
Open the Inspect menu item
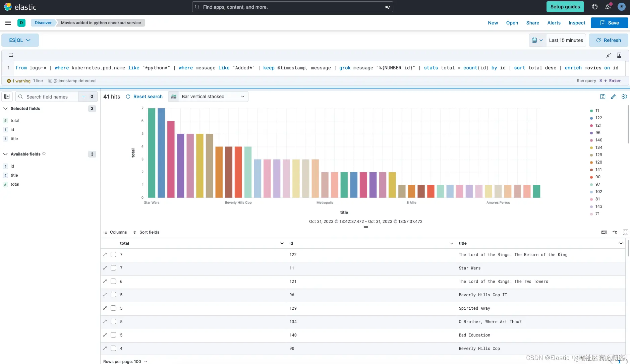tap(577, 23)
